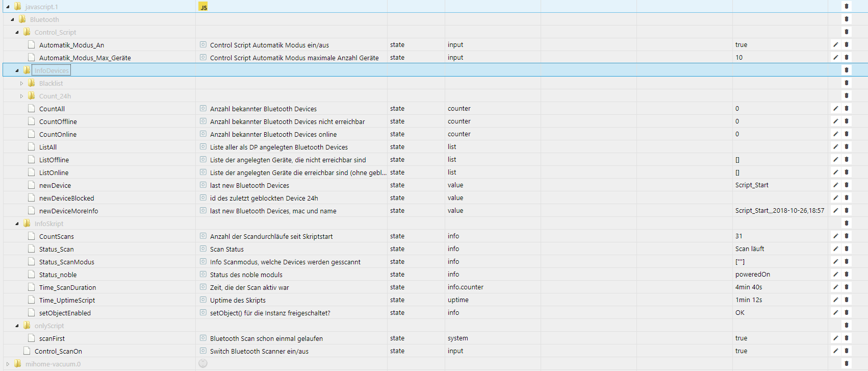The width and height of the screenshot is (868, 371).
Task: Click 'Uptime des Skripts' name text
Action: [x=238, y=300]
